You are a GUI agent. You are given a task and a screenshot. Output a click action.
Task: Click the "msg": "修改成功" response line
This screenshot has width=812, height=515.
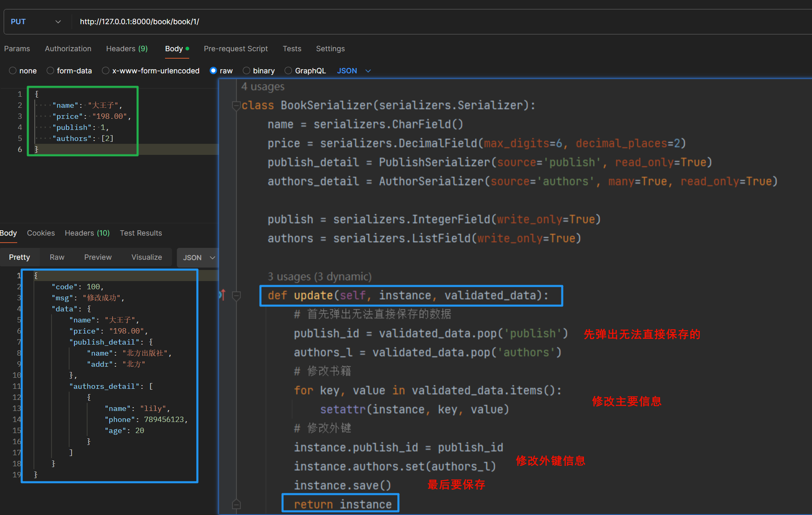coord(88,298)
